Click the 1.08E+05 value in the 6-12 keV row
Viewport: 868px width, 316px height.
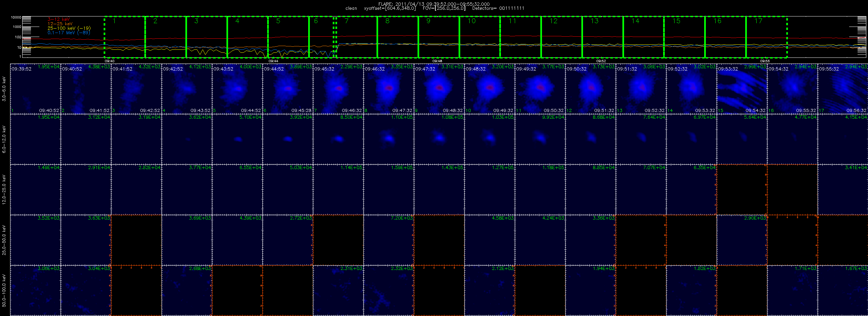click(x=453, y=117)
